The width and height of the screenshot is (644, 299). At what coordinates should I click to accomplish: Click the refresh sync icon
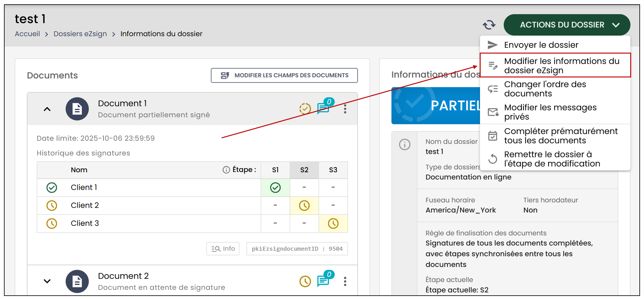click(489, 25)
